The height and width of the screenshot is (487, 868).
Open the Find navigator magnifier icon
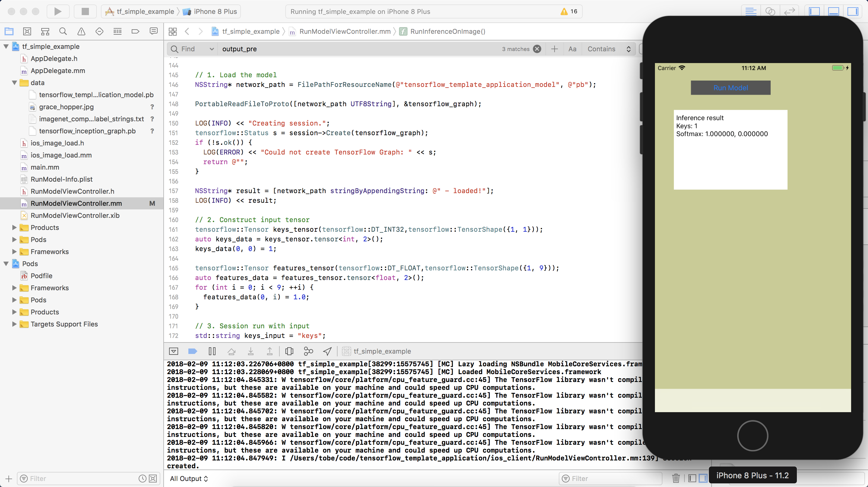pyautogui.click(x=63, y=31)
